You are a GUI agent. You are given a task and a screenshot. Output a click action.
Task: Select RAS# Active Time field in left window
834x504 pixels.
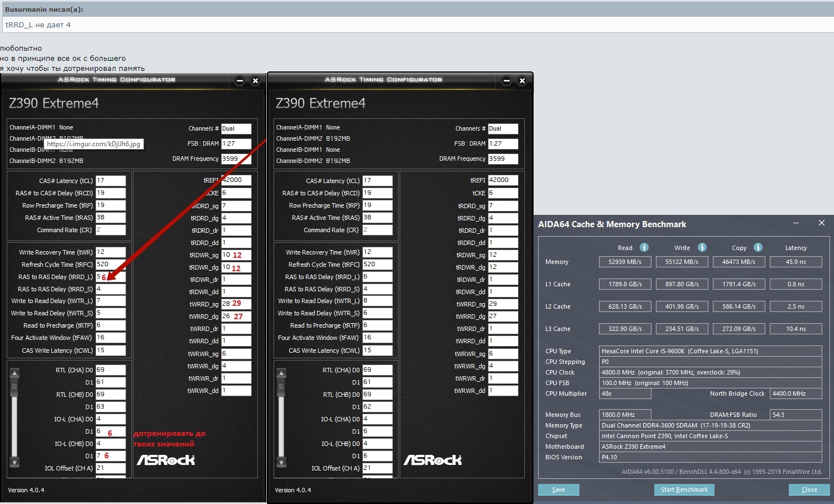click(x=111, y=218)
